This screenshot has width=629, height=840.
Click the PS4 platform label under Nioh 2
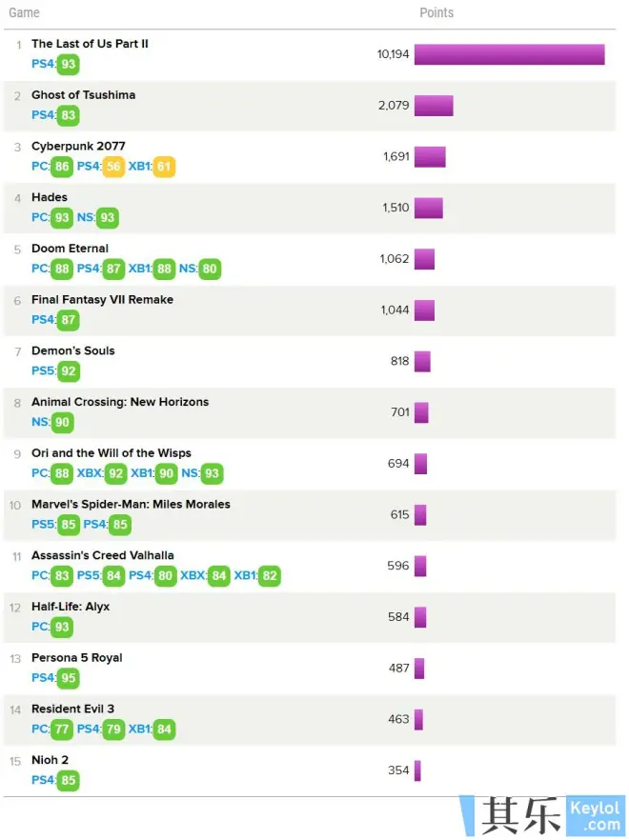tap(43, 780)
